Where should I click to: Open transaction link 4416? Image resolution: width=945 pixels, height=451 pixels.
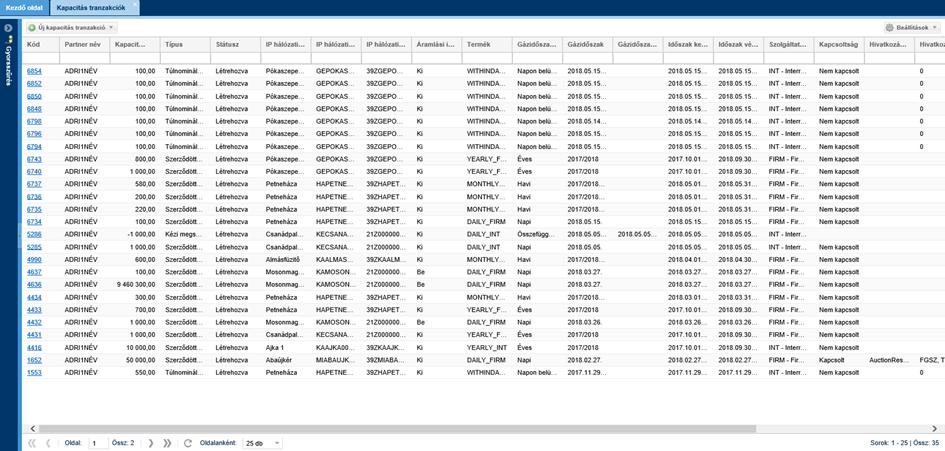click(x=34, y=347)
